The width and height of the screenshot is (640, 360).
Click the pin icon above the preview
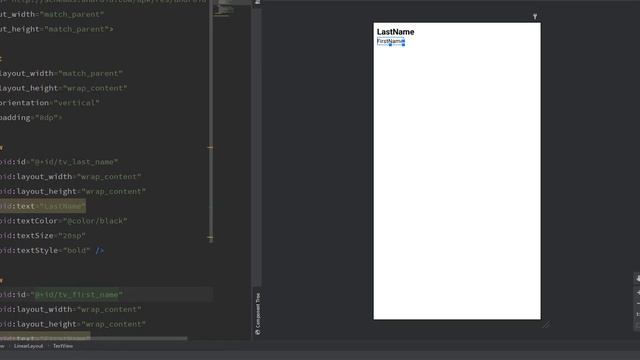point(535,16)
